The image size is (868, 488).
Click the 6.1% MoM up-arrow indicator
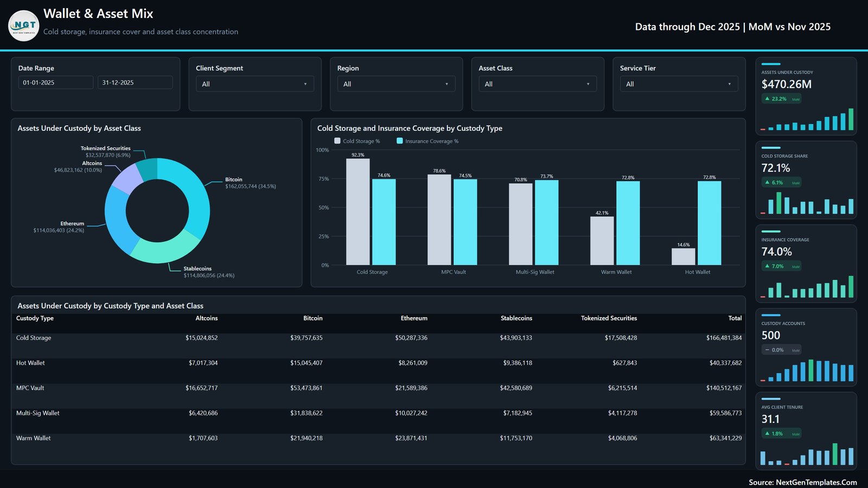(781, 183)
